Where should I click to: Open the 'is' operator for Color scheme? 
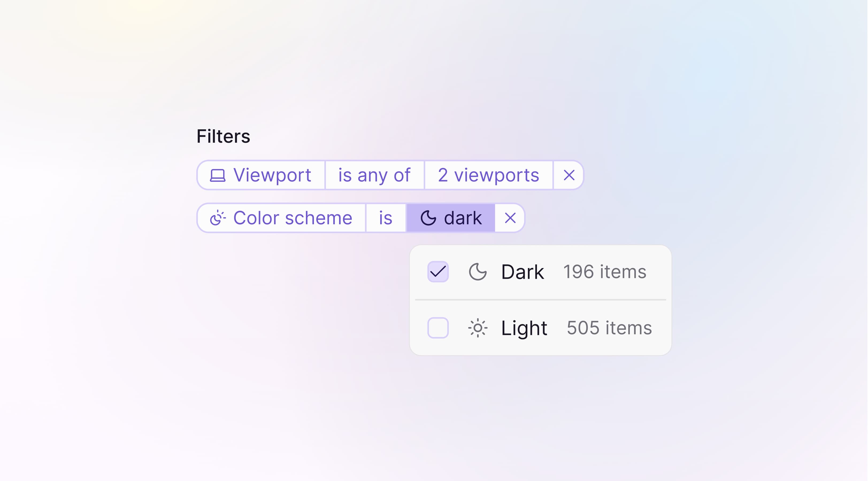coord(385,218)
